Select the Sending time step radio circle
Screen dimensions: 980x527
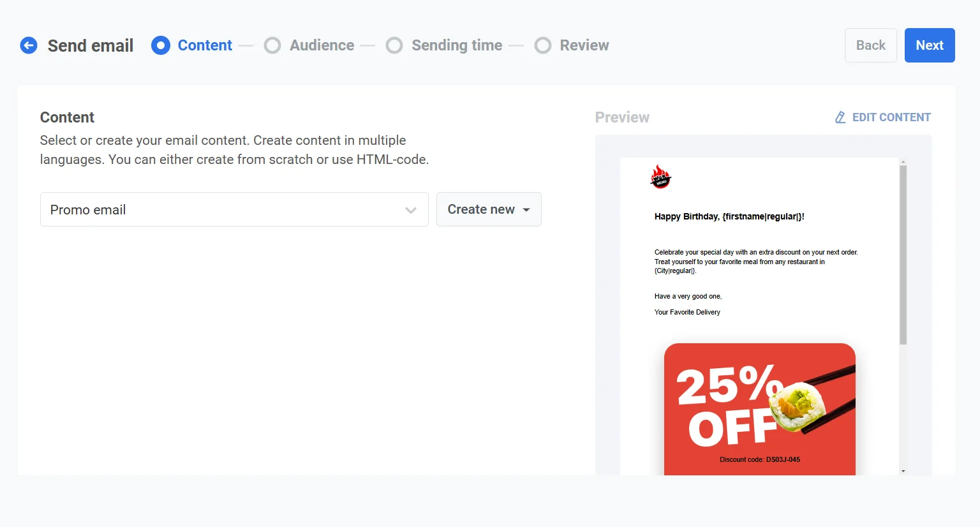pyautogui.click(x=394, y=45)
